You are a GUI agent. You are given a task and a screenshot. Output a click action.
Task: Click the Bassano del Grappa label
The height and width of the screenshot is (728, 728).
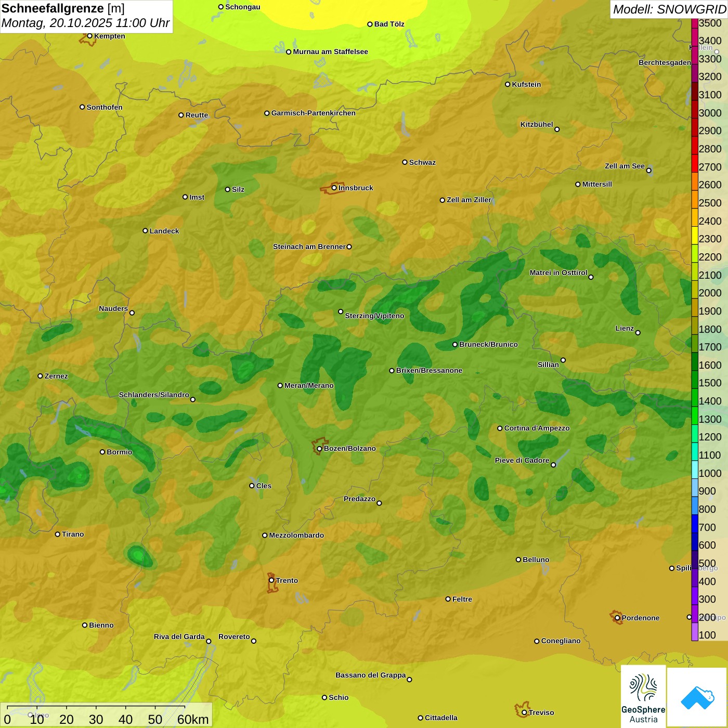point(371,675)
